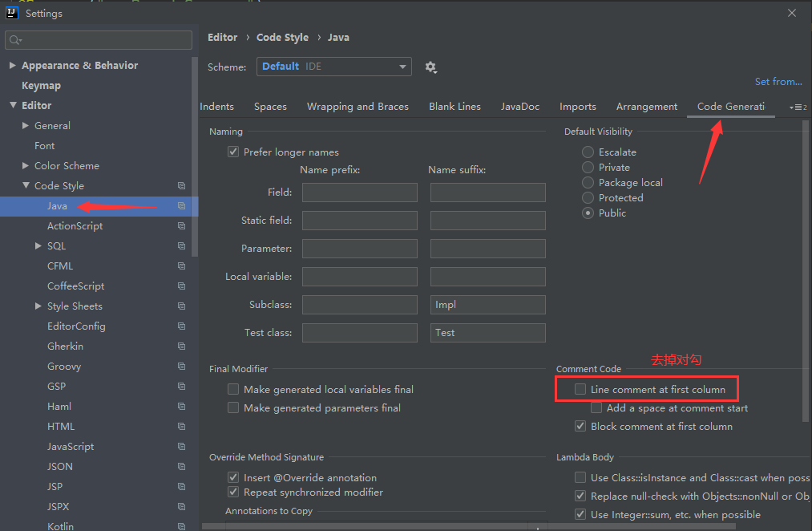
Task: Click the copy icon in the Groovy row
Action: [x=181, y=367]
